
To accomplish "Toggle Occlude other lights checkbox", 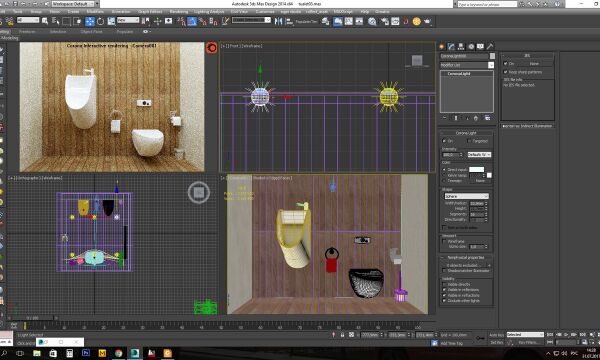I will coord(445,301).
